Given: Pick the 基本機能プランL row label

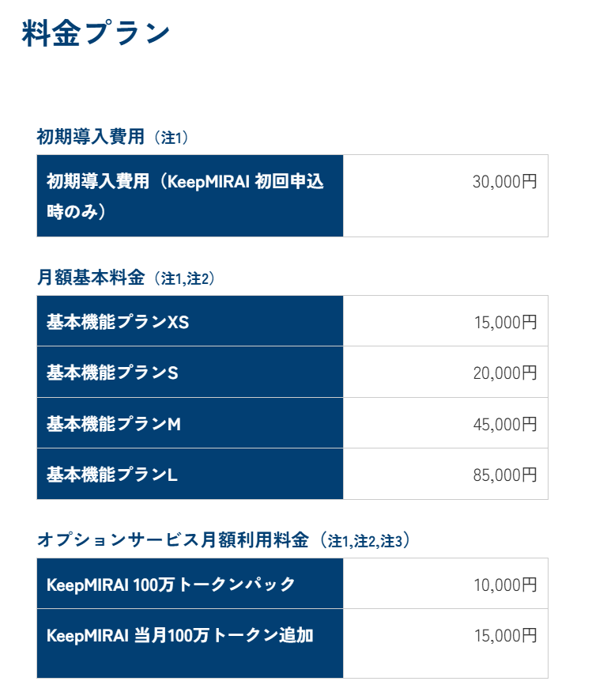Looking at the screenshot, I should 112,475.
